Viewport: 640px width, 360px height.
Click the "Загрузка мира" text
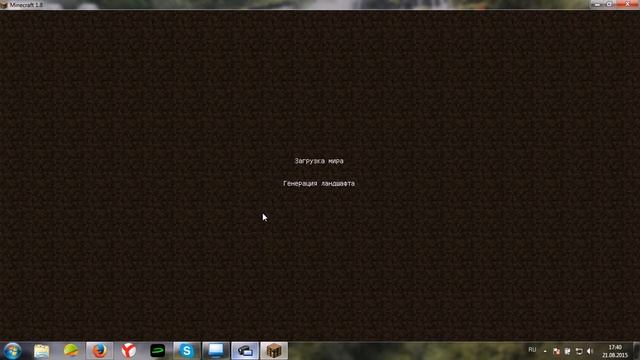tap(319, 161)
